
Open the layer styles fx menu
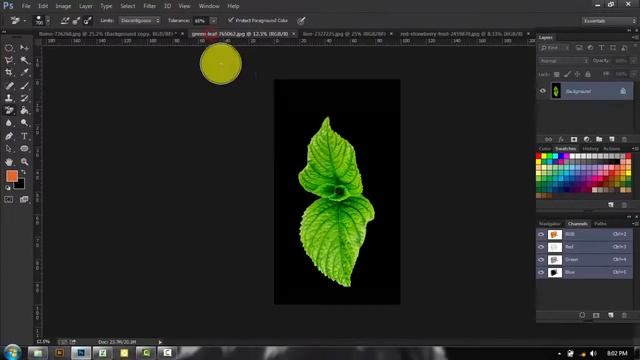(561, 140)
